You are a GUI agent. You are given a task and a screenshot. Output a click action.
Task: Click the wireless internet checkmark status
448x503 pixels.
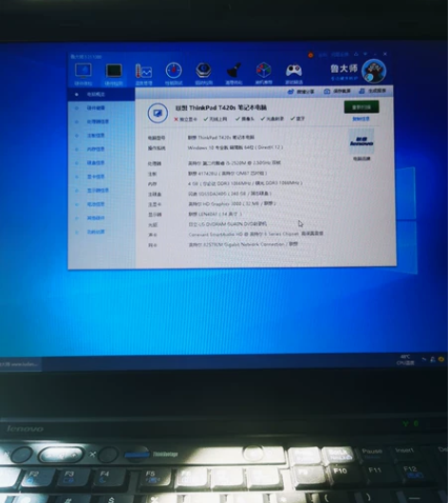(x=215, y=119)
